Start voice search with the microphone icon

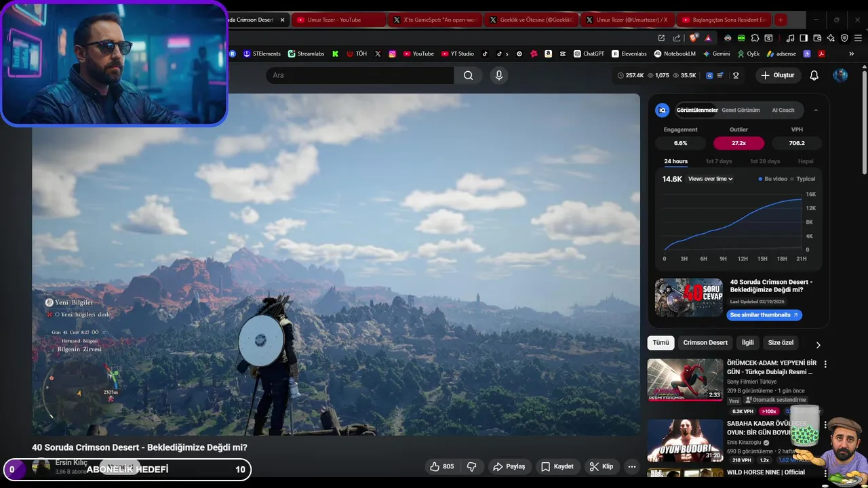[x=499, y=75]
